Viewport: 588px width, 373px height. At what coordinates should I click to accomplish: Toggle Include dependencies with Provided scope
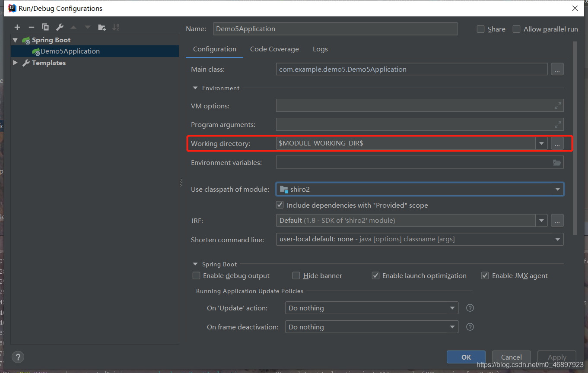point(280,205)
